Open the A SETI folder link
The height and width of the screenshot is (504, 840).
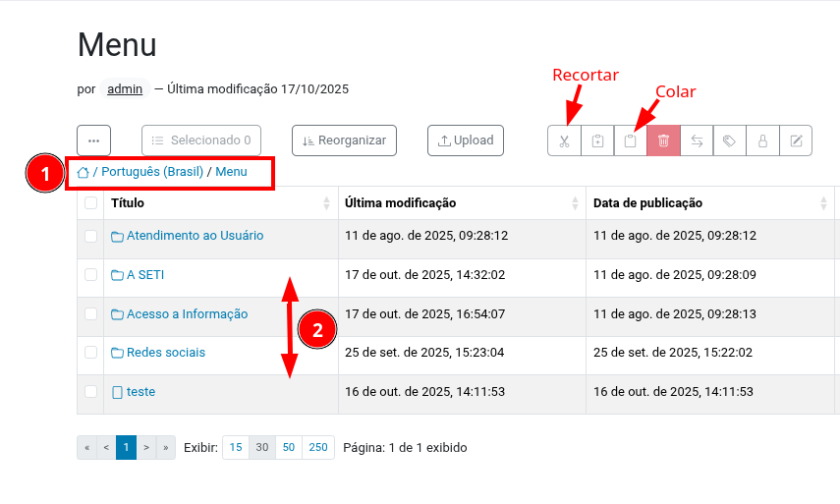pyautogui.click(x=145, y=275)
